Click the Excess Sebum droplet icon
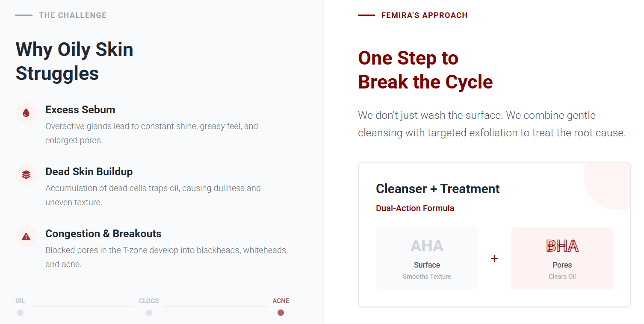 26,113
